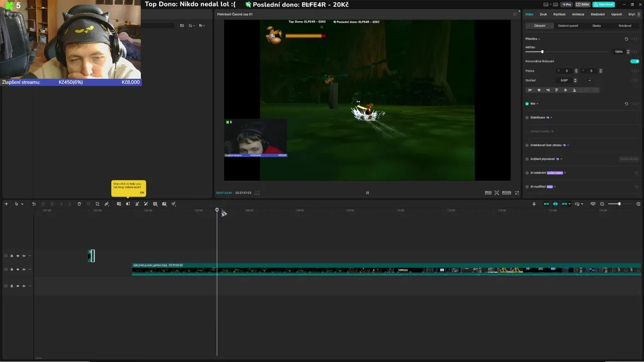
Task: Collapse the Přeměna section arrow
Action: pyautogui.click(x=539, y=39)
